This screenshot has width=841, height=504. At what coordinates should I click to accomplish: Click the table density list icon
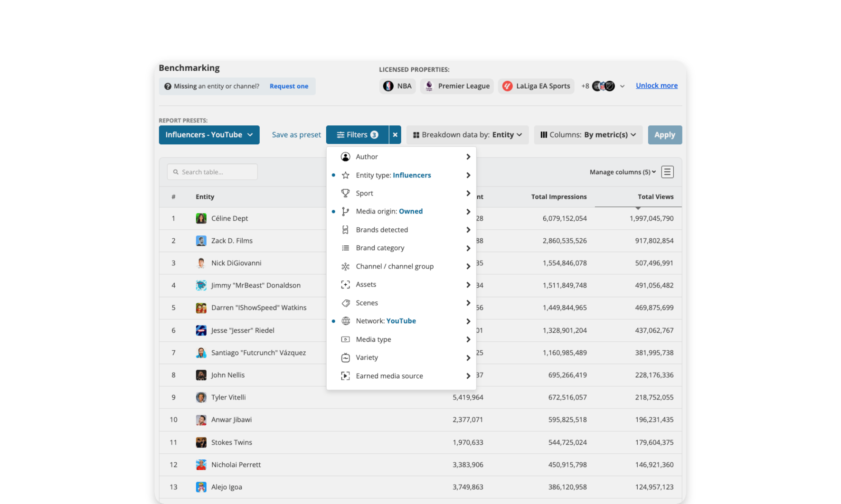[667, 172]
